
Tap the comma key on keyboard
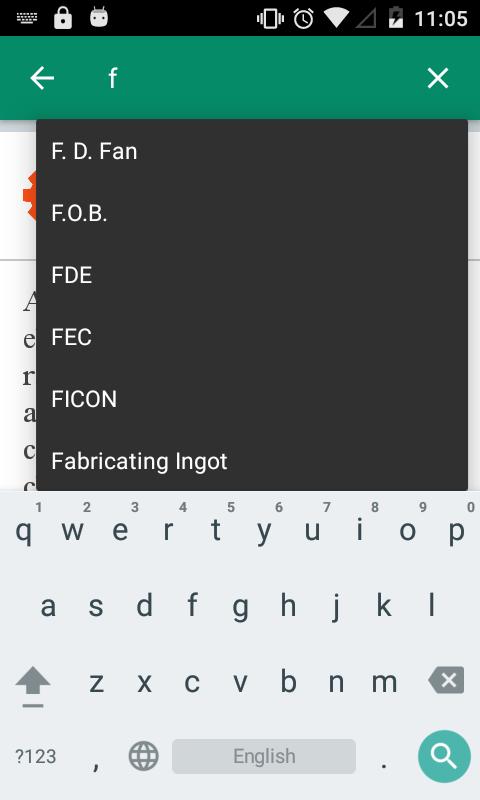95,760
